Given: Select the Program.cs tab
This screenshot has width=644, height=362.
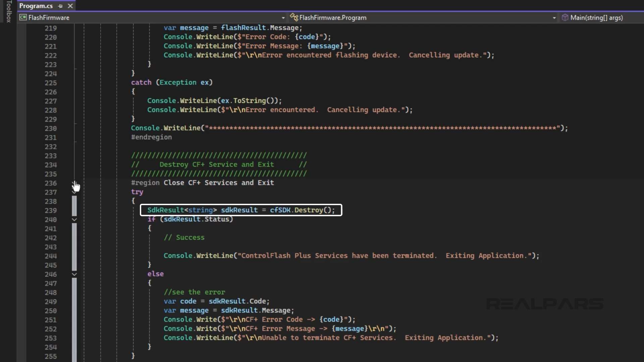Looking at the screenshot, I should (x=36, y=6).
